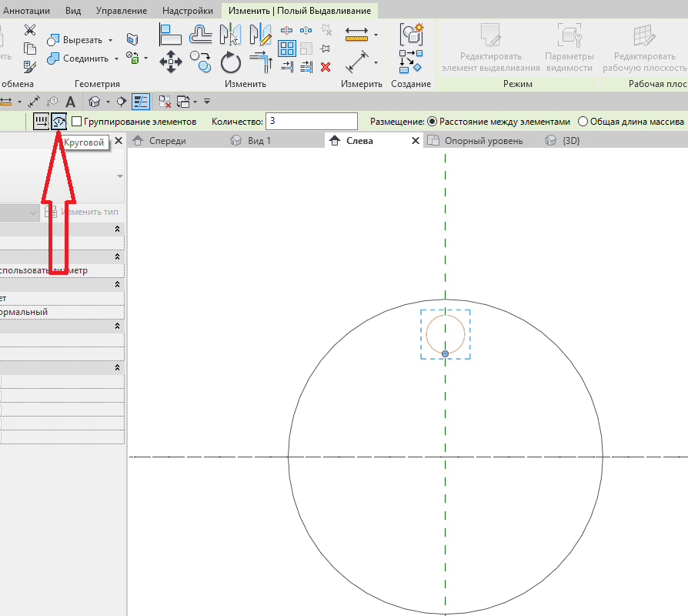
Task: Click the Copy to Clipboard icon
Action: 30,49
